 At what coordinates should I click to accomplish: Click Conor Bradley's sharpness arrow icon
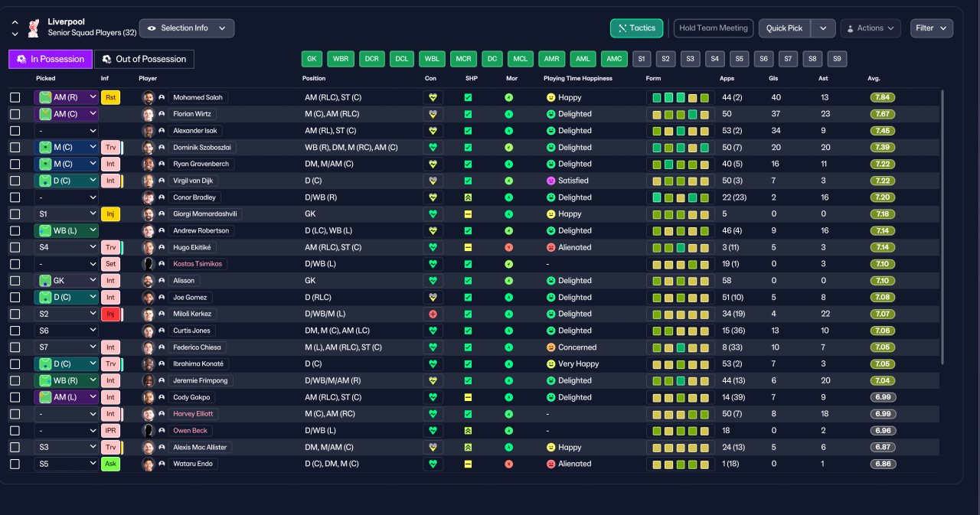(468, 197)
